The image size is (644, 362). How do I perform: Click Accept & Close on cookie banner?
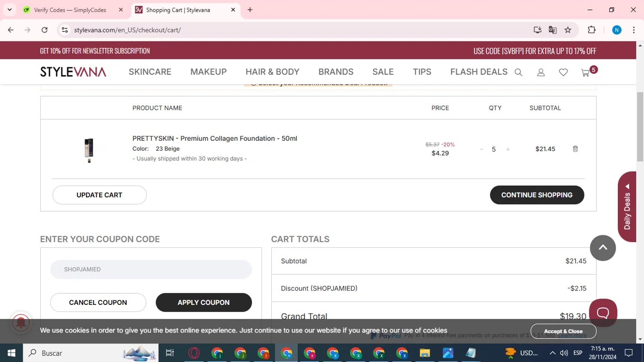tap(563, 331)
